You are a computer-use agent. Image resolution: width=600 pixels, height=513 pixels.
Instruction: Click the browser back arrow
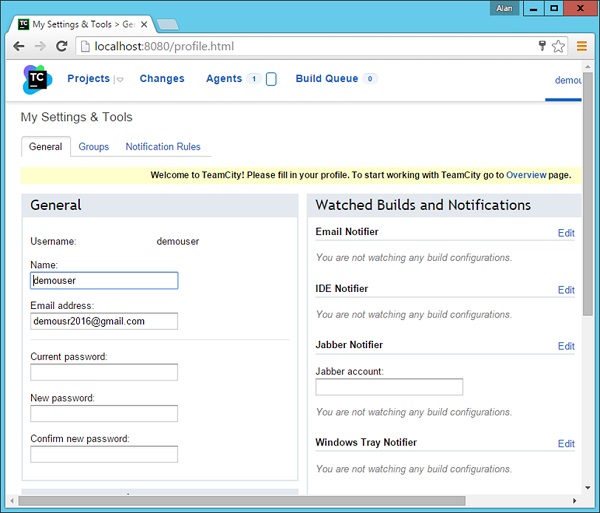[x=19, y=46]
